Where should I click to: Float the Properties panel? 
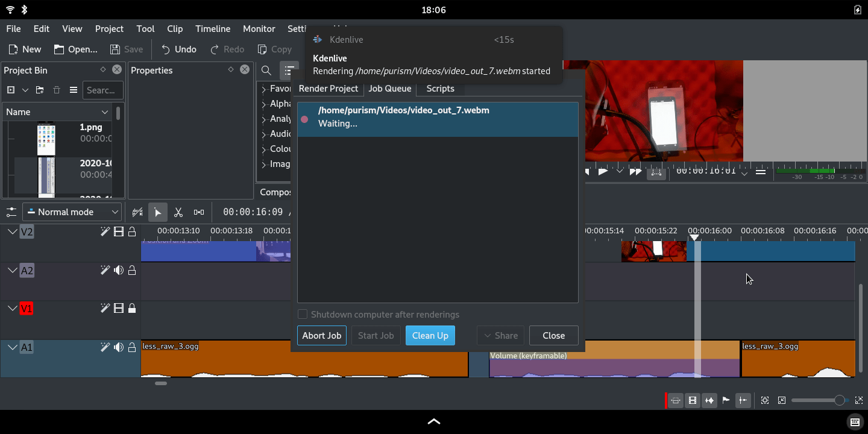point(231,70)
